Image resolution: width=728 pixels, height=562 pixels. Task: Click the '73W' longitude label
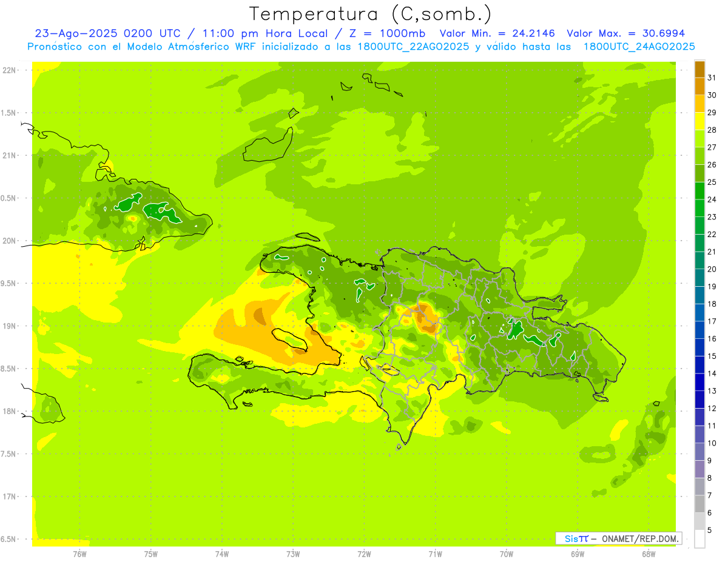[x=293, y=554]
